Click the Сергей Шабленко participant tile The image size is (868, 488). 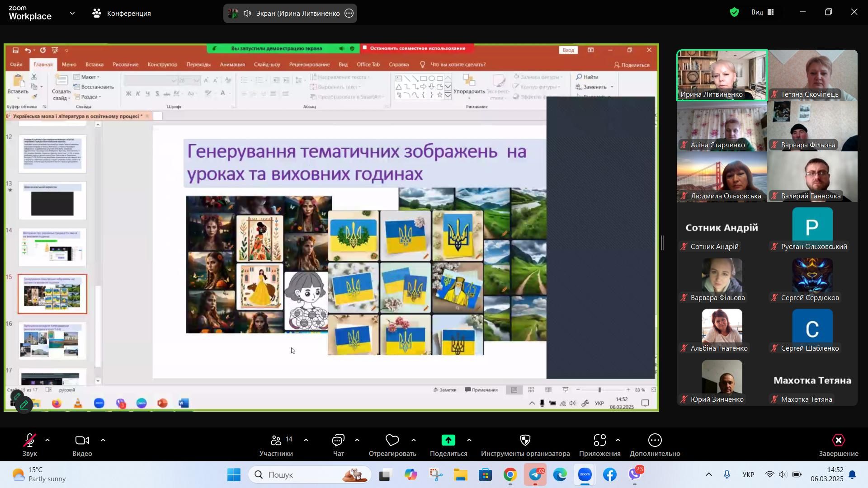(812, 329)
